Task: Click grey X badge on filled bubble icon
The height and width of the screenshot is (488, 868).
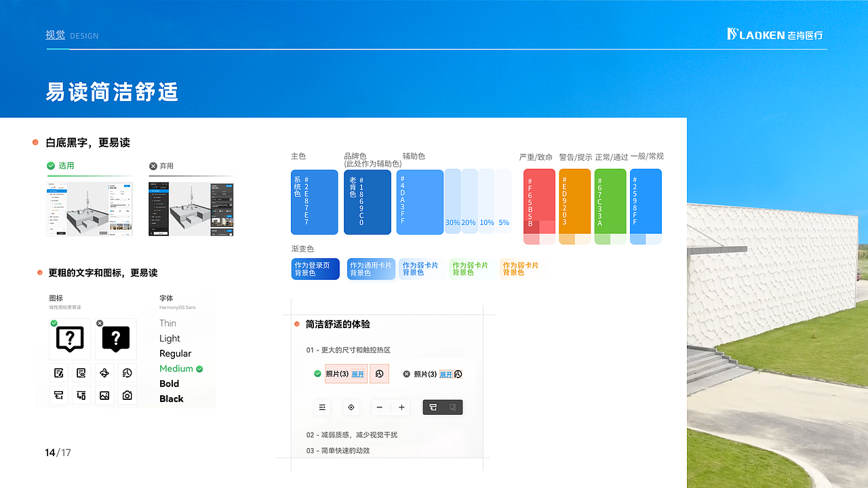Action: point(100,323)
